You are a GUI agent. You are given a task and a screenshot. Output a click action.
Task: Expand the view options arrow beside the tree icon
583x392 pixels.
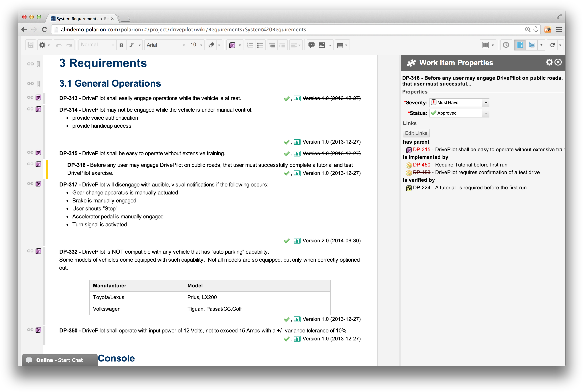(x=541, y=45)
